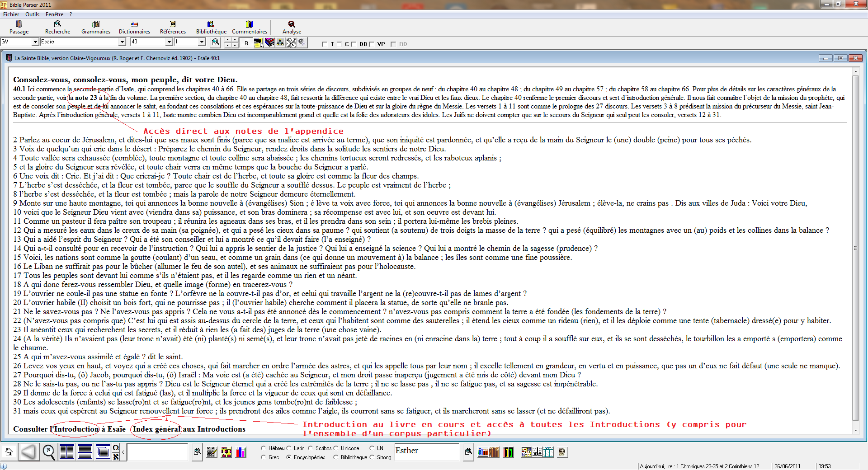Viewport: 868px width, 470px height.
Task: Click the portrait statue head icon
Action: [x=562, y=452]
